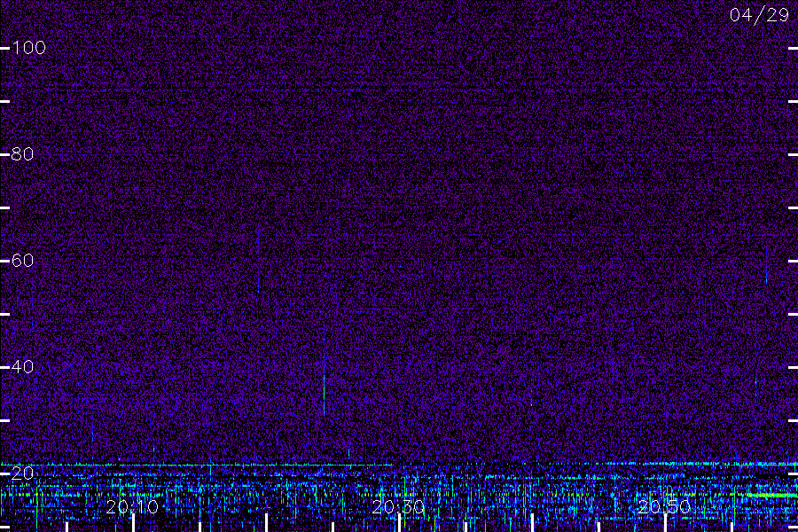Click the 20:10 time label
Screen dimensions: 798x532
132,507
